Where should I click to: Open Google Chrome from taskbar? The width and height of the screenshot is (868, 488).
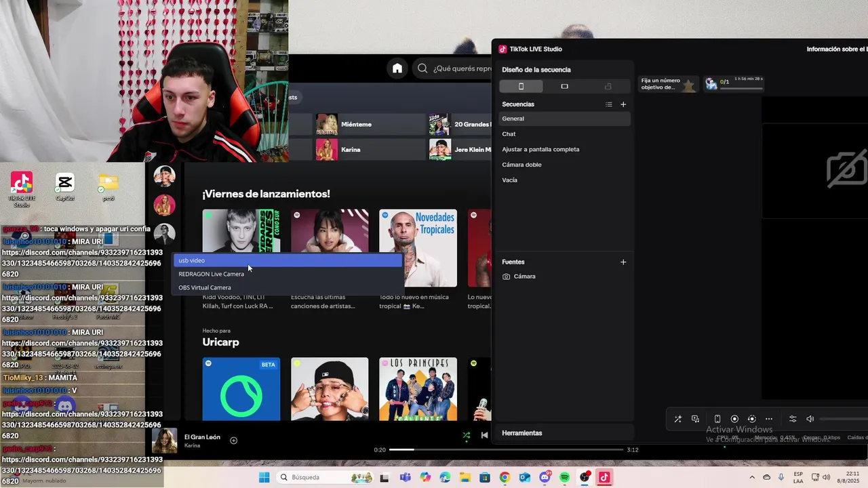pyautogui.click(x=505, y=477)
